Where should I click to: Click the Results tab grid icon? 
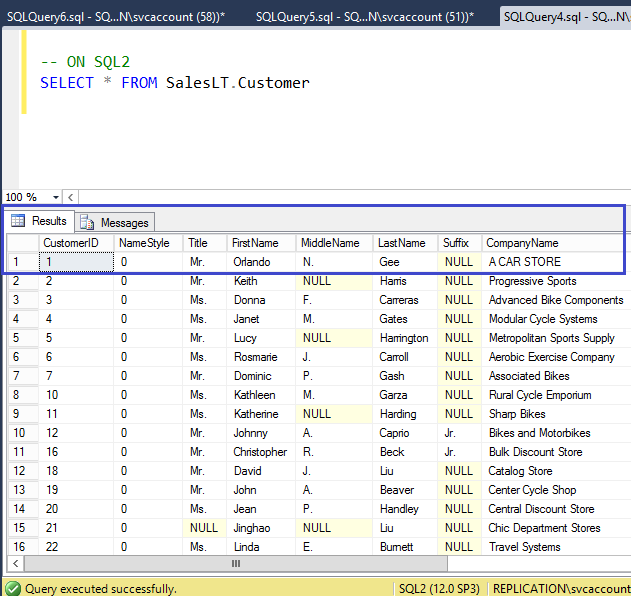point(18,221)
